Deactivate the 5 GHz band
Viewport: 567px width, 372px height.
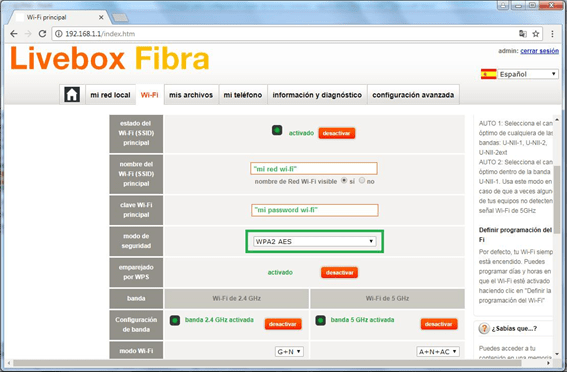(x=439, y=324)
